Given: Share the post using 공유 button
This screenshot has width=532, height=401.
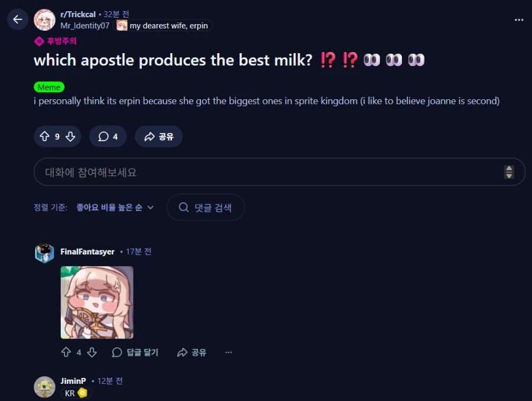Looking at the screenshot, I should coord(159,136).
